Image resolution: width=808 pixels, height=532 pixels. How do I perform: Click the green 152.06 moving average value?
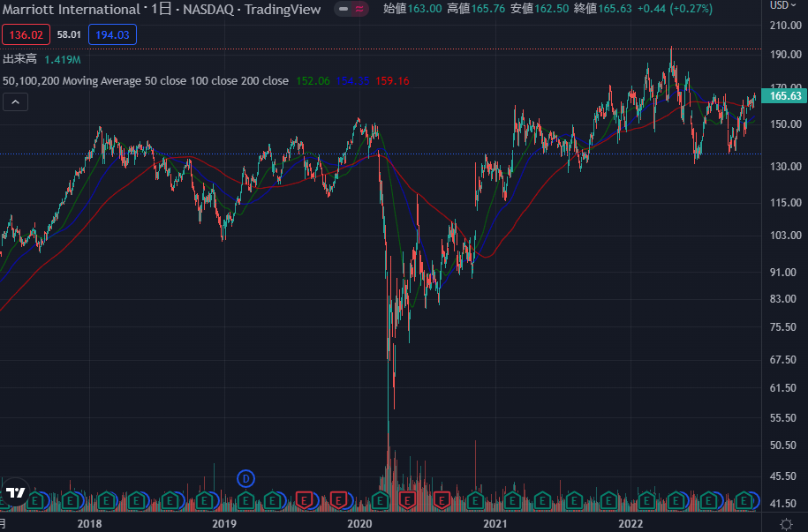pyautogui.click(x=313, y=81)
